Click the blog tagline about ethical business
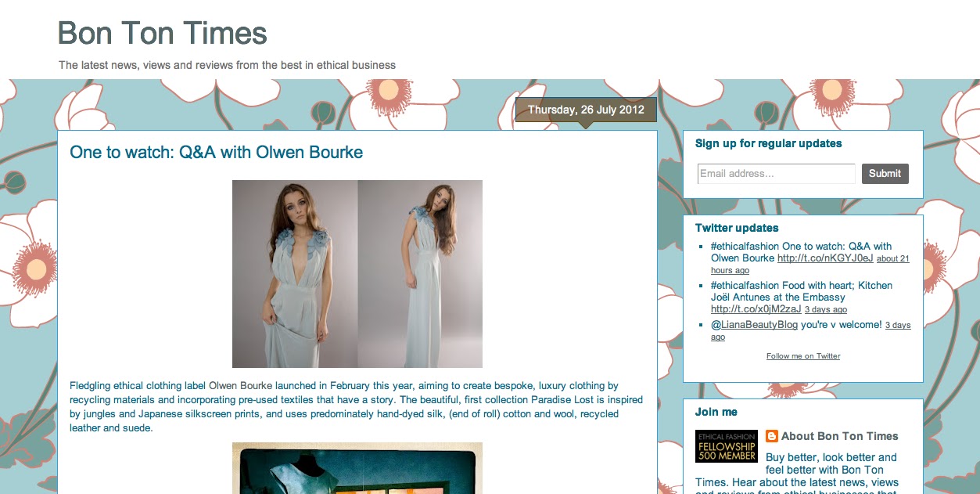Screen dimensions: 980x494 (x=227, y=65)
